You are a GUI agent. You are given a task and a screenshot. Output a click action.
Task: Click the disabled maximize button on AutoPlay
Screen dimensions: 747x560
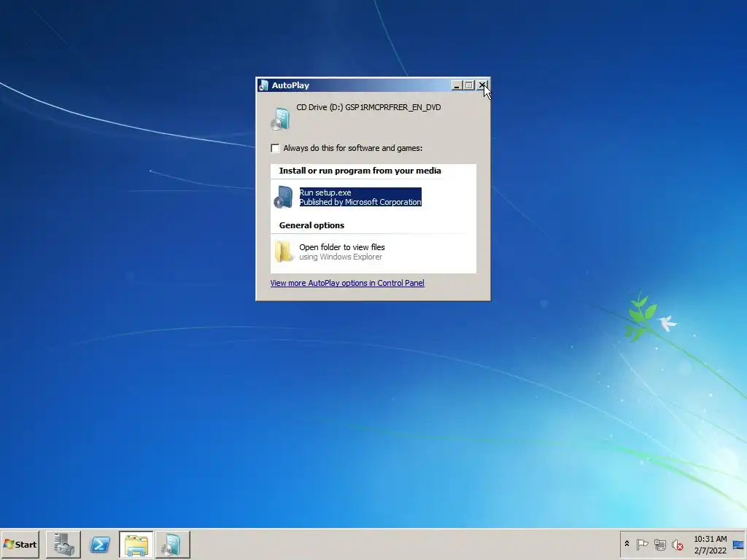point(469,85)
